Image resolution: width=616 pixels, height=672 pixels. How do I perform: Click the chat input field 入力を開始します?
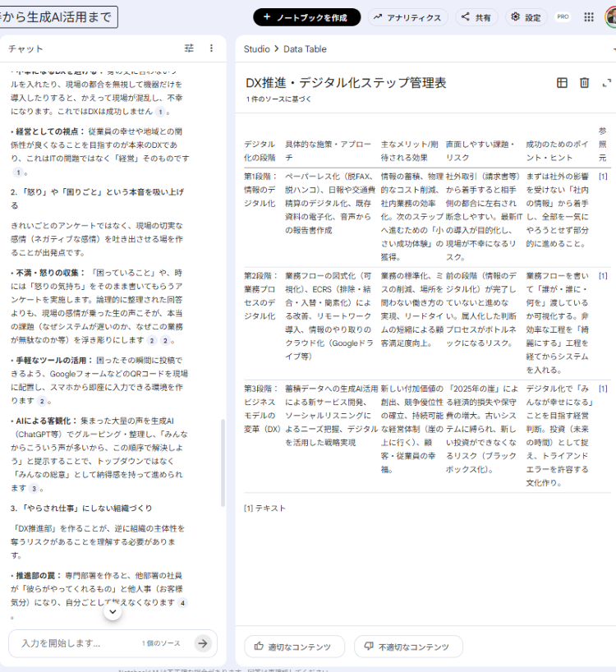(x=78, y=643)
